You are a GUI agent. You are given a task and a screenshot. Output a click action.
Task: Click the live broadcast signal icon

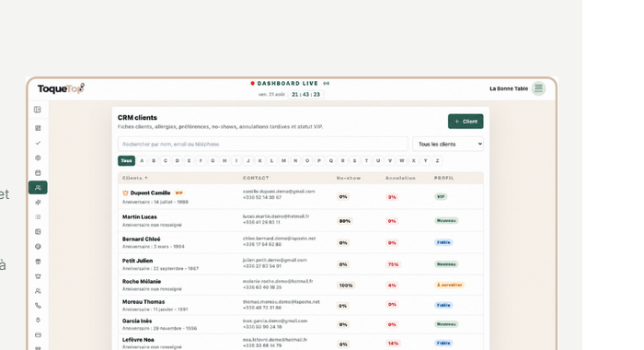pos(326,84)
